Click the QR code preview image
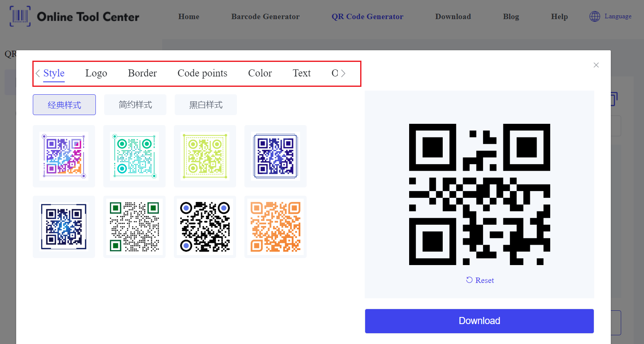The image size is (644, 344). [x=480, y=194]
